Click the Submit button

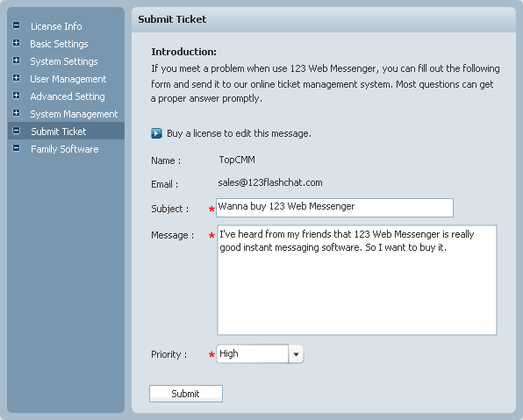pos(186,394)
